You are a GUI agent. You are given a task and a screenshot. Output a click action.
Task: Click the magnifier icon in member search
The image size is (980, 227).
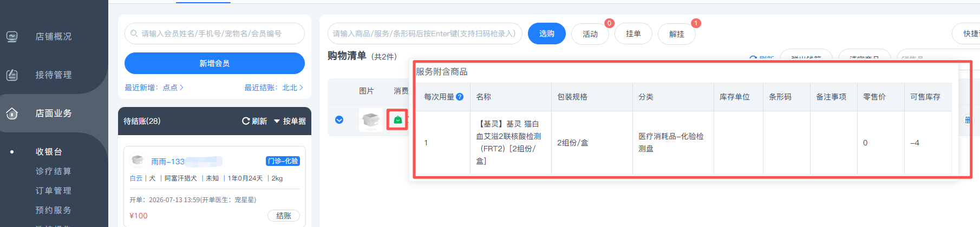(x=134, y=34)
